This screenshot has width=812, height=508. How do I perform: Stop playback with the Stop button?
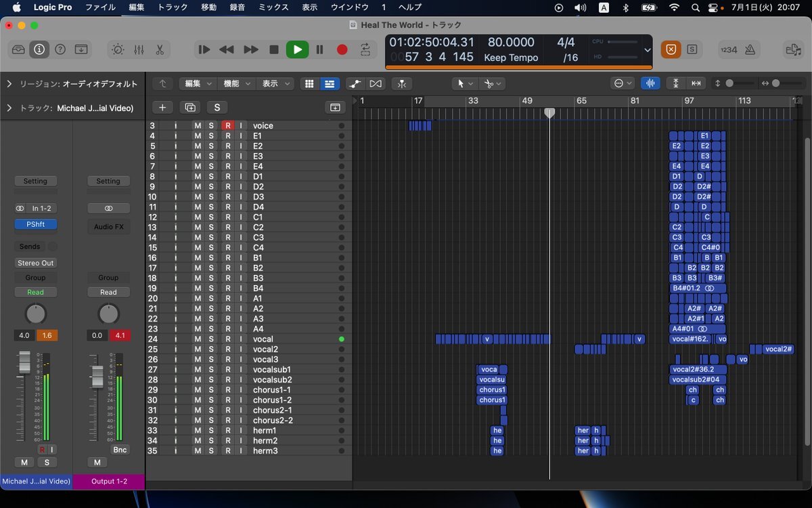pos(274,49)
